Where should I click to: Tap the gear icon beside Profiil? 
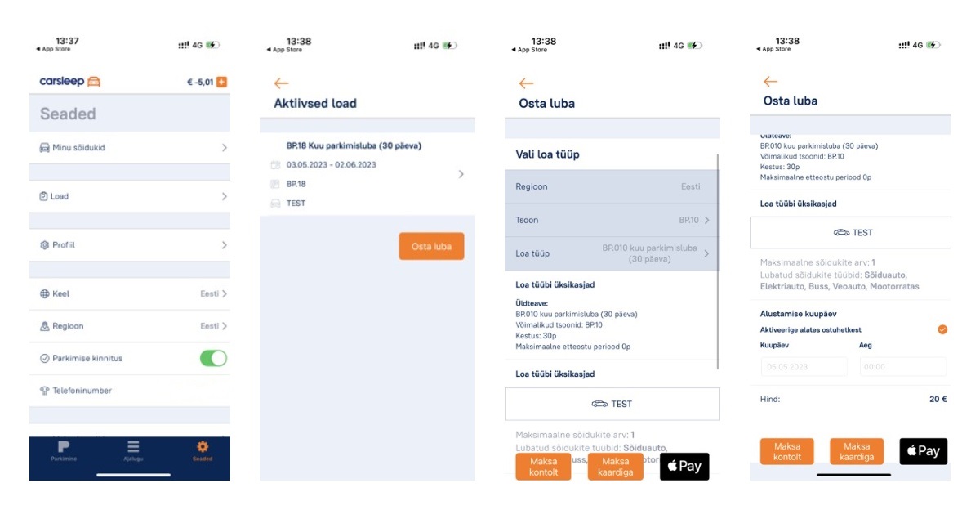coord(45,245)
